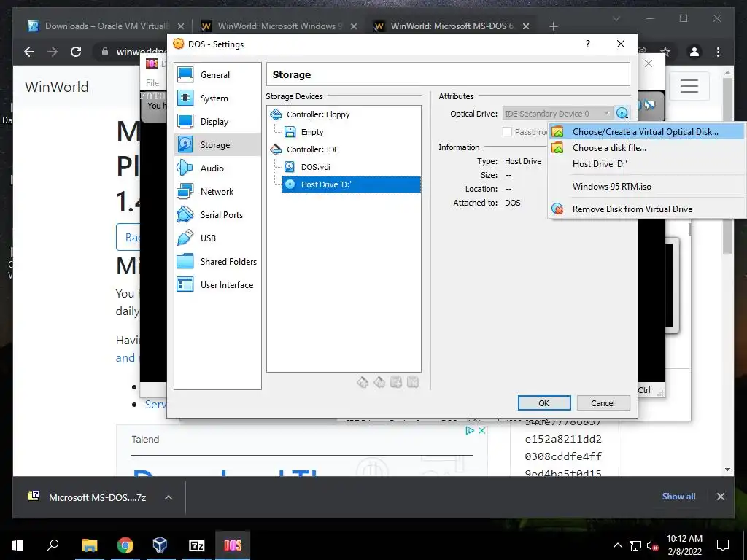
Task: Open a new browser tab
Action: point(553,26)
